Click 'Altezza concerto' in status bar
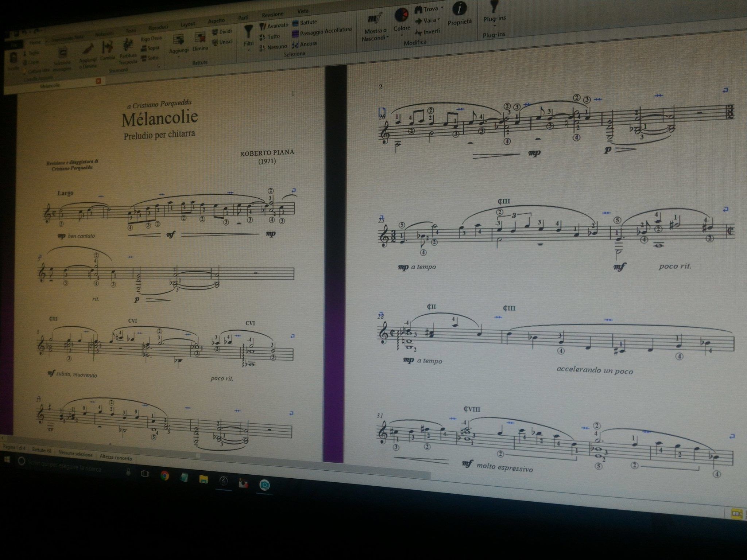The height and width of the screenshot is (560, 747). click(x=116, y=457)
